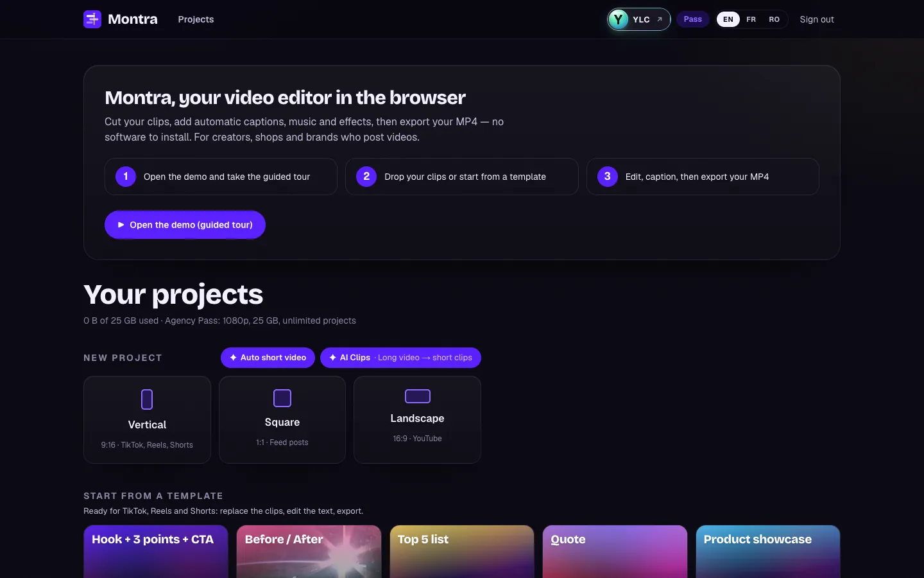Open the demo guided tour
Screen dimensions: 924x578
[185, 225]
